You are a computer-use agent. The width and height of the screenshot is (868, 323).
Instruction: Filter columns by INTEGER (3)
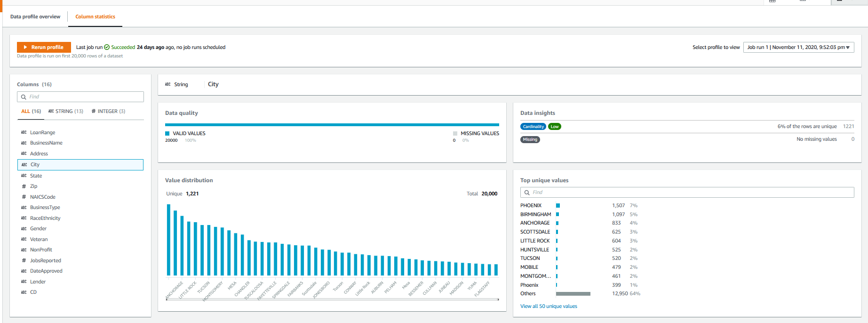[108, 112]
